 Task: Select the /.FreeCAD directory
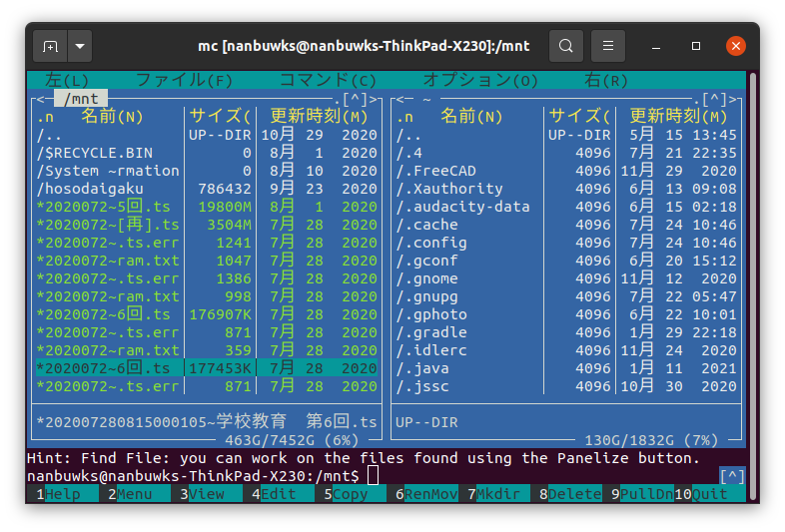[566, 171]
